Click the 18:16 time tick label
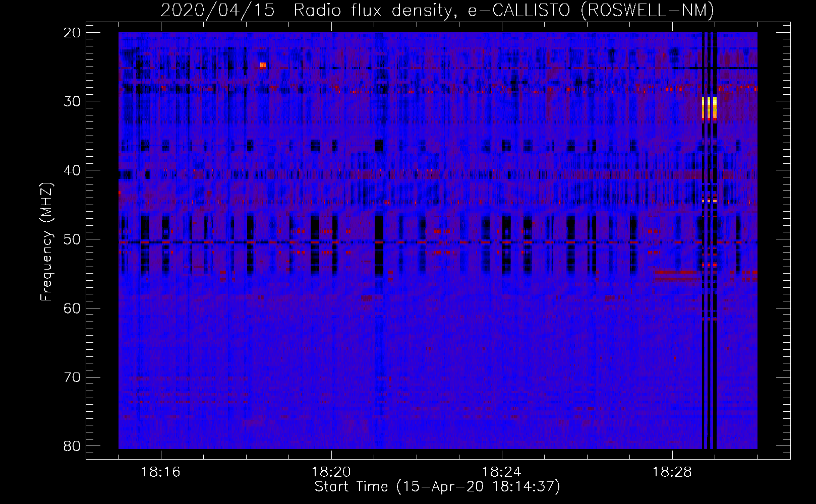Viewport: 816px width, 504px height. [161, 472]
